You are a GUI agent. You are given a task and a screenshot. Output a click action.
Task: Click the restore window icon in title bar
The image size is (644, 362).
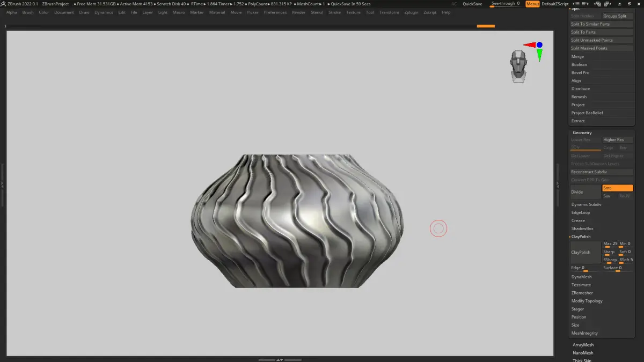(630, 4)
